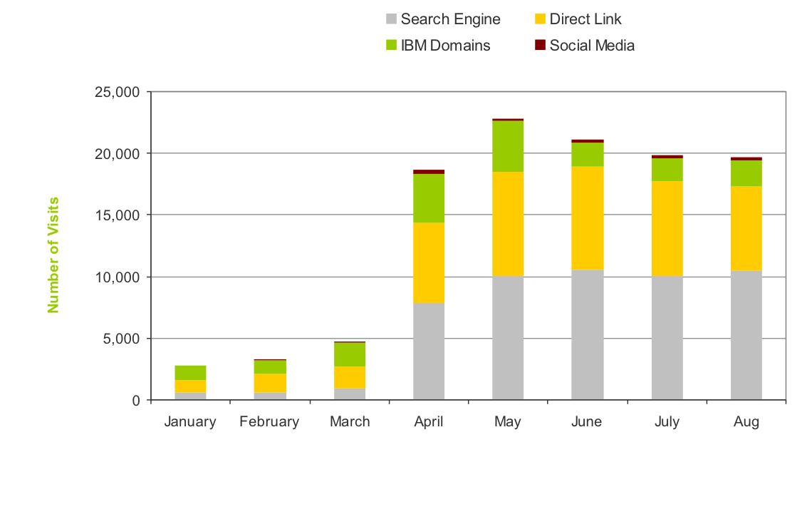
Task: Select the 10,000 y-axis tick label
Action: click(x=115, y=277)
